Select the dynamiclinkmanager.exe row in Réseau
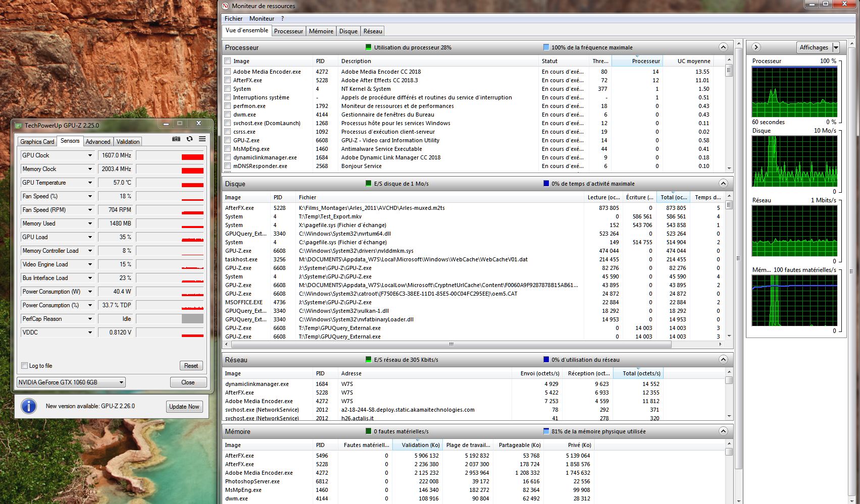 pos(442,384)
